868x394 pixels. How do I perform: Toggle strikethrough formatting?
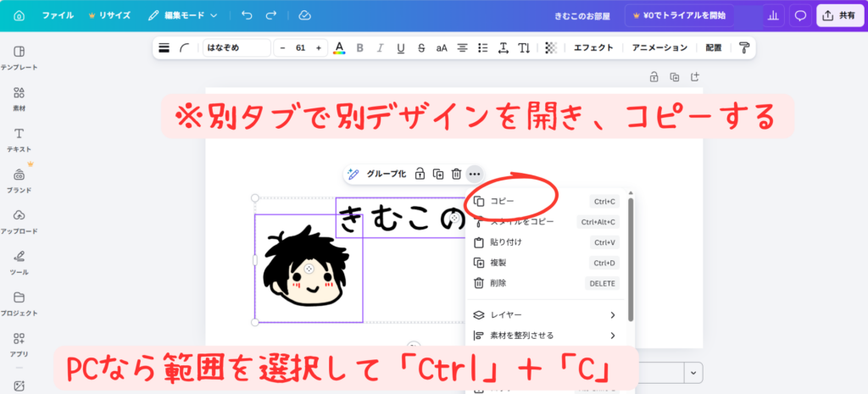pyautogui.click(x=421, y=47)
